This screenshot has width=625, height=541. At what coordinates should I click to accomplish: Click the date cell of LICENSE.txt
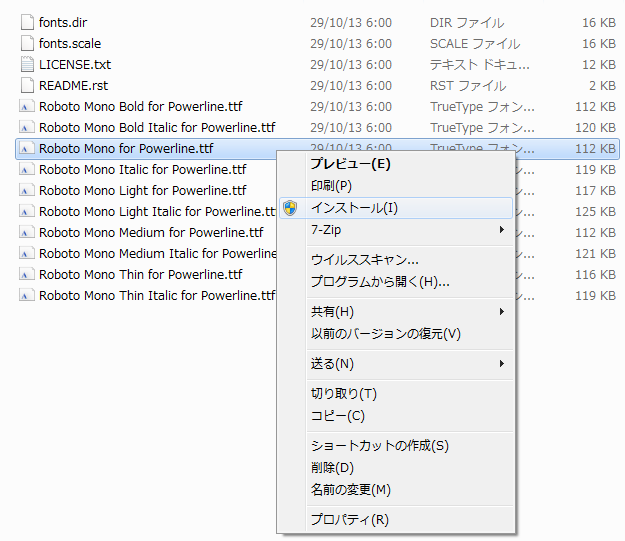[351, 65]
